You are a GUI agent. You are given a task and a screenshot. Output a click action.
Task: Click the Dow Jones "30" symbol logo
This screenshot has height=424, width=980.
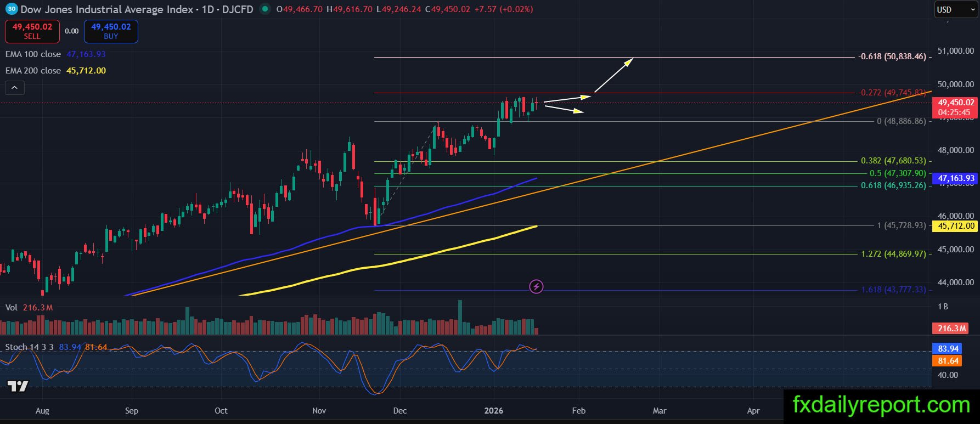pyautogui.click(x=12, y=9)
